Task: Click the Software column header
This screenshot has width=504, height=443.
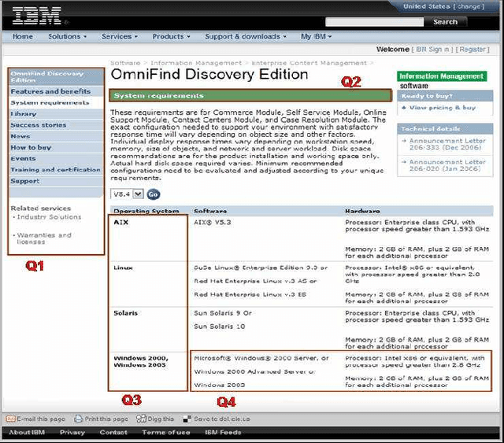Action: click(x=210, y=211)
